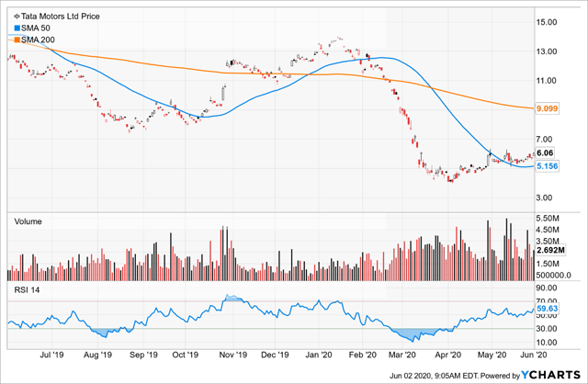Click the Oct '19 axis label
The height and width of the screenshot is (384, 588).
coord(185,355)
